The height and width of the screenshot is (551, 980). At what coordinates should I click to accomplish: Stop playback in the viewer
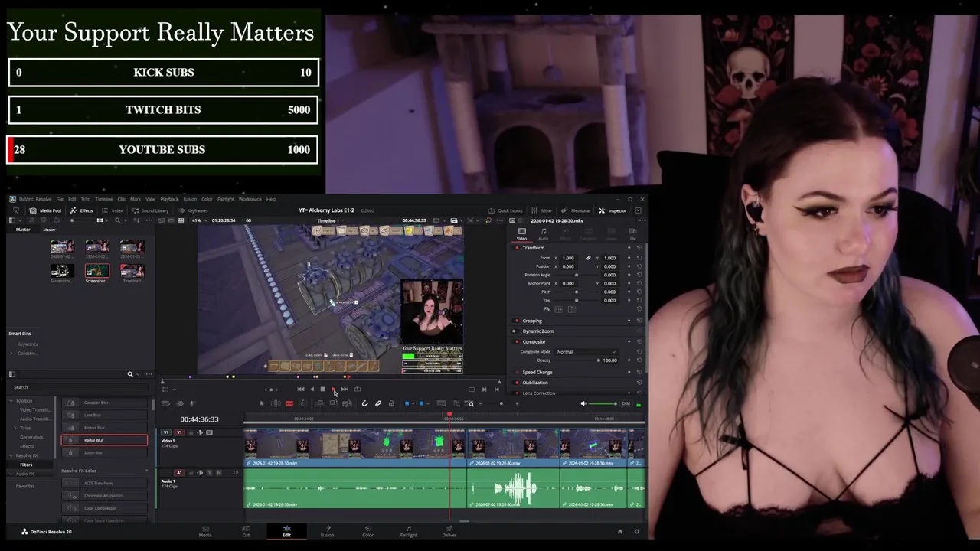[322, 389]
